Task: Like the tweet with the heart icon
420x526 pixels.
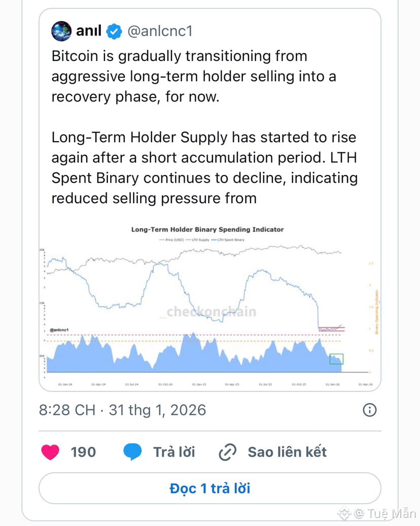Action: click(x=50, y=451)
